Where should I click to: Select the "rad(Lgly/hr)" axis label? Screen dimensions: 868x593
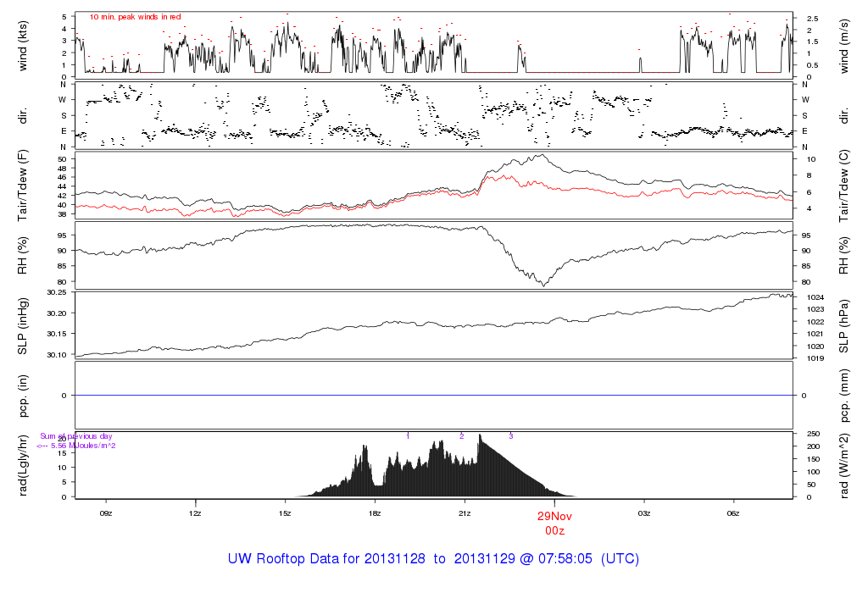[23, 464]
